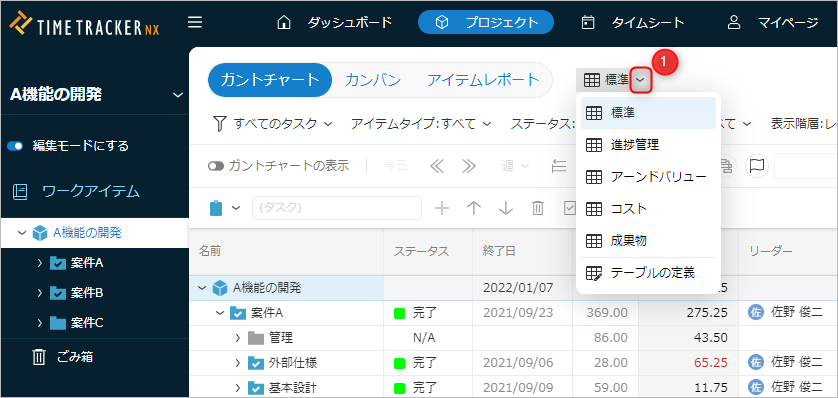Open テーブルの定義 menu entry

click(x=648, y=273)
